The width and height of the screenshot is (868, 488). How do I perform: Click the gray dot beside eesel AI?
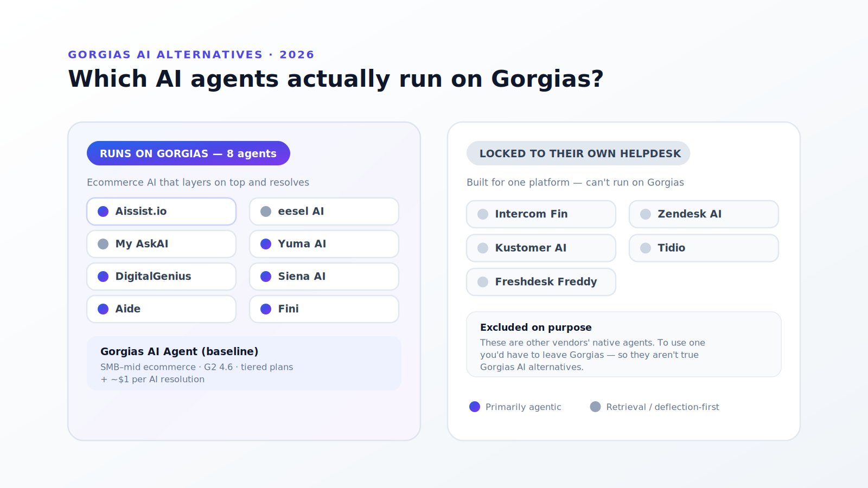click(266, 211)
